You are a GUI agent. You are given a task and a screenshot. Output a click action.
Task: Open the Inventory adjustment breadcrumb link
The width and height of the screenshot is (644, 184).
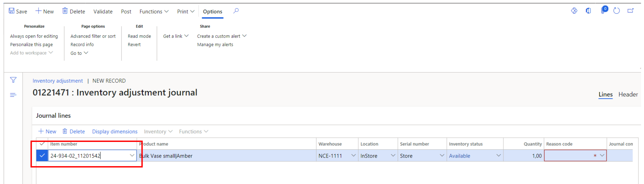pyautogui.click(x=58, y=81)
